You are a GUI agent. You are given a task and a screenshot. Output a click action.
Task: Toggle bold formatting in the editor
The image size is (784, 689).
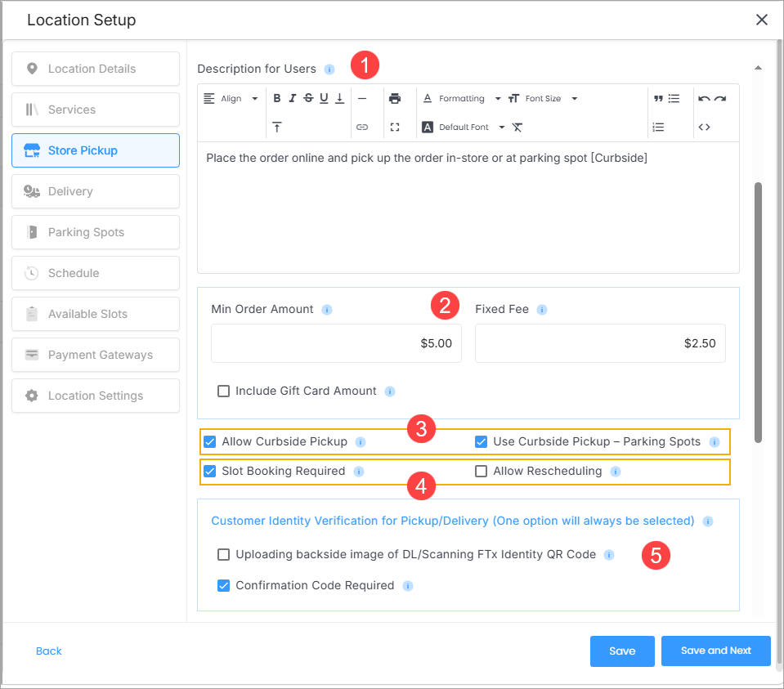pyautogui.click(x=277, y=99)
